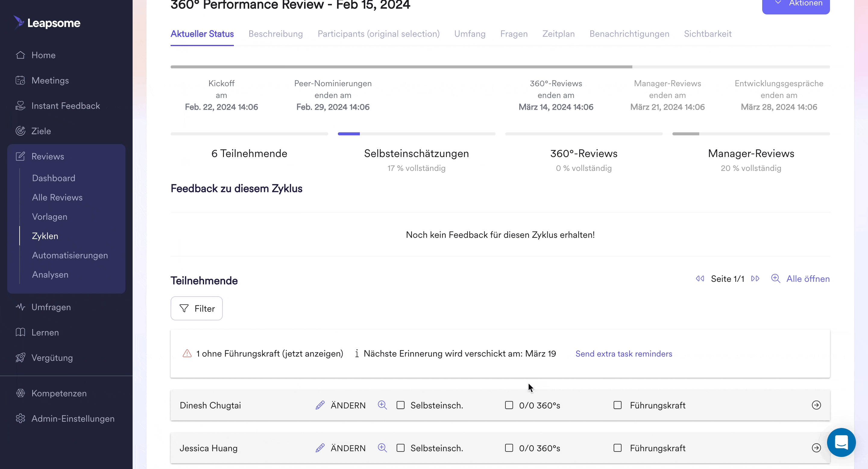This screenshot has width=868, height=469.
Task: Click the Leapsome logo
Action: coord(47,23)
